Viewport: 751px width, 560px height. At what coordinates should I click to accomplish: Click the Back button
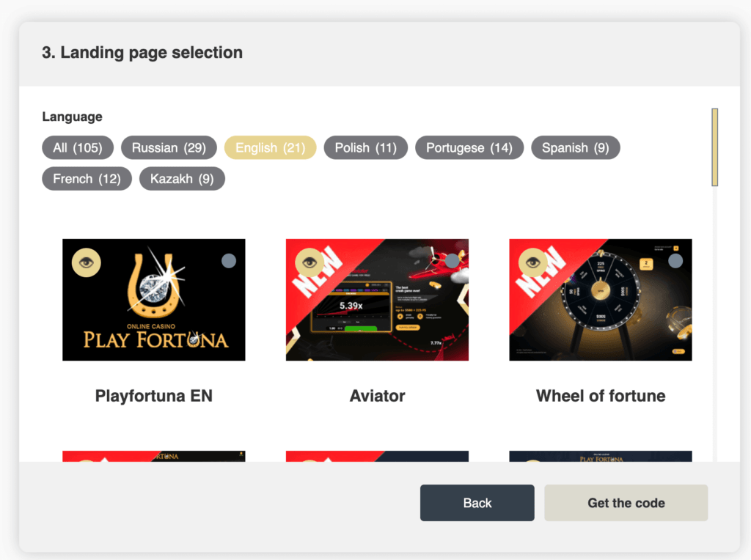[477, 503]
